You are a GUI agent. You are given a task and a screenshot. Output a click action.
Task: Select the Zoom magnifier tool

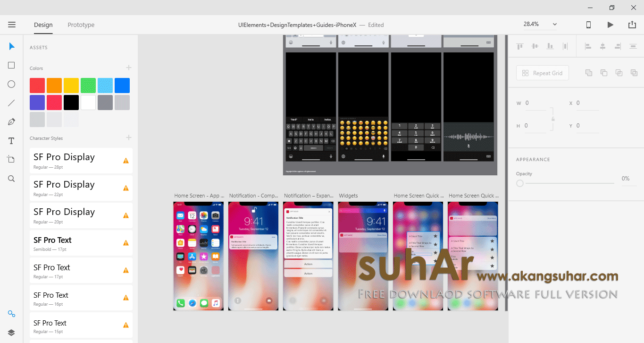11,179
